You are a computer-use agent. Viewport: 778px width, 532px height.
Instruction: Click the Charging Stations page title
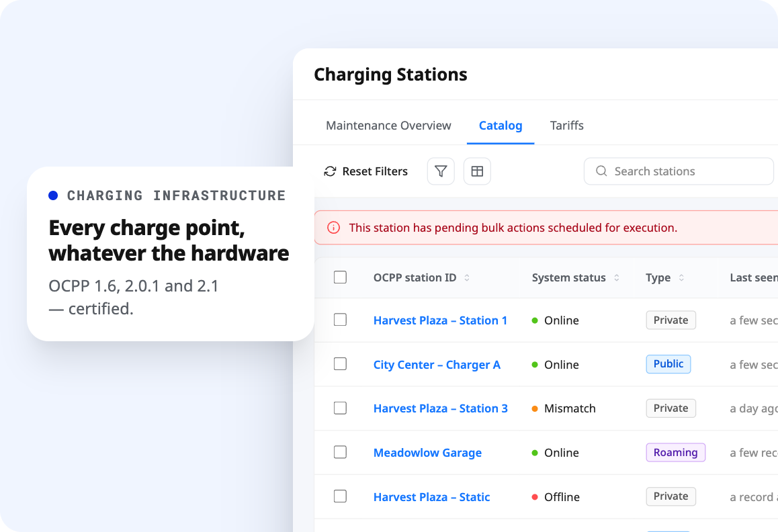tap(390, 75)
